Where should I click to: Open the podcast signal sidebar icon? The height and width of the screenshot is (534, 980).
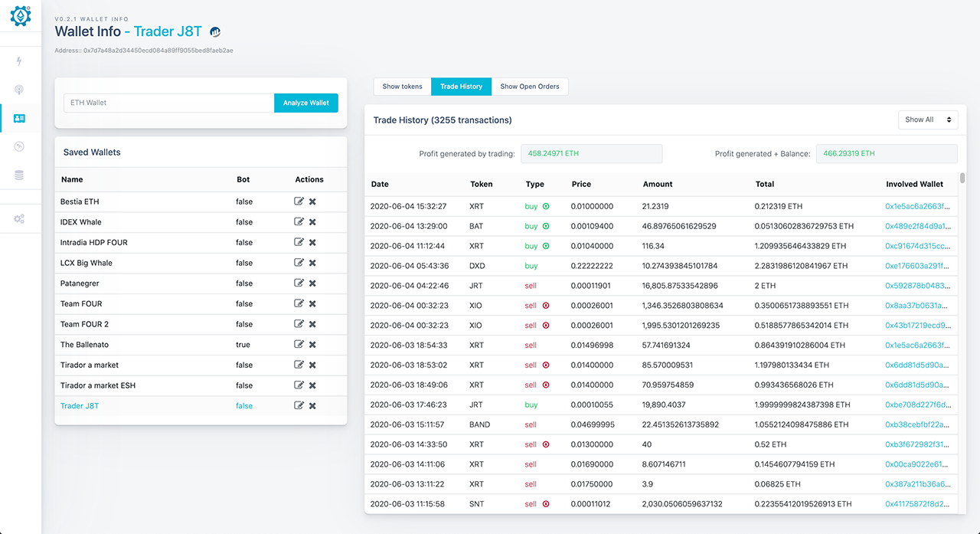click(x=19, y=90)
